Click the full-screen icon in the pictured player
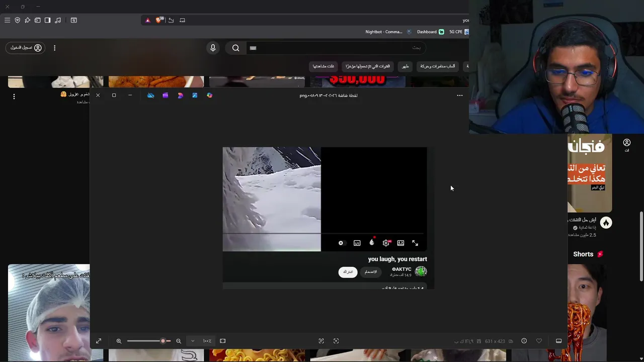This screenshot has height=362, width=644. 415,243
